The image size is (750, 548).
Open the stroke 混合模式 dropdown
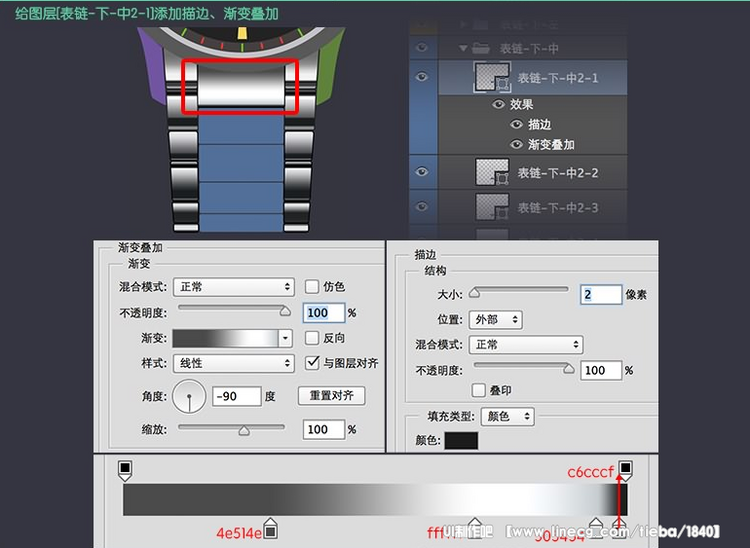(x=526, y=345)
